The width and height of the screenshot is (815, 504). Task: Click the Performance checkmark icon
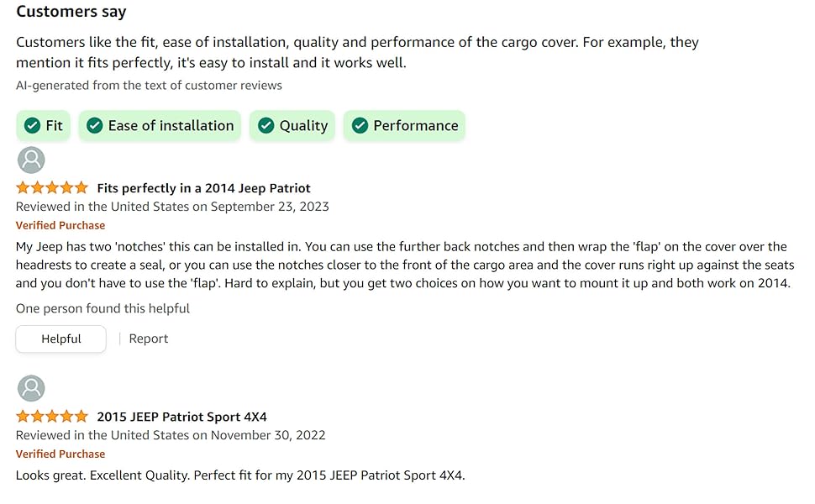point(360,125)
